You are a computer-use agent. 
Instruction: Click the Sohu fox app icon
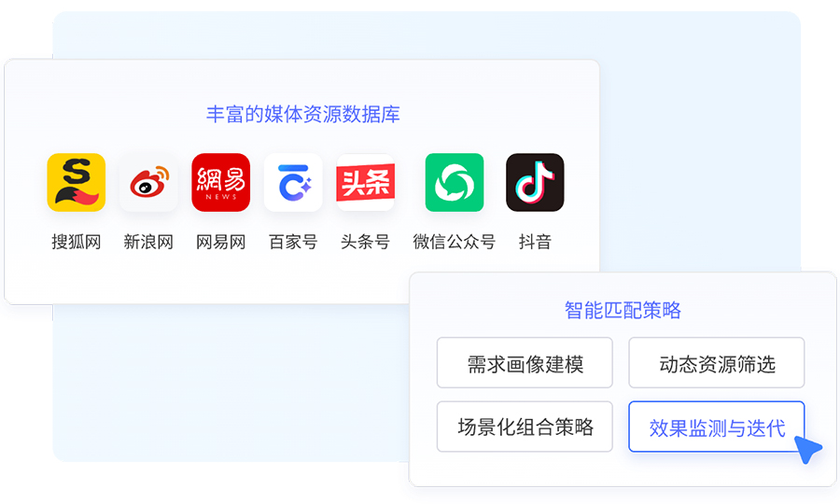[77, 183]
